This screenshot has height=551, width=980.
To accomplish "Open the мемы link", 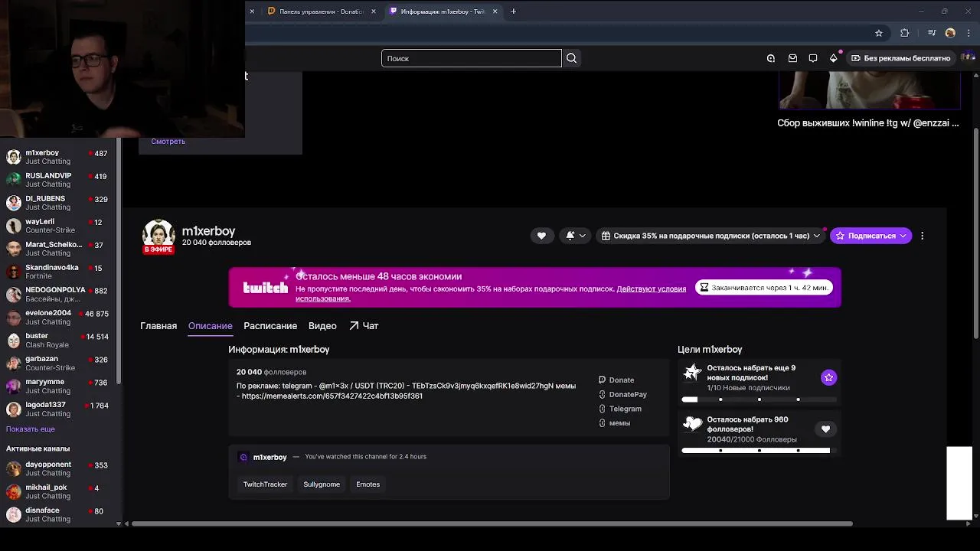I will tap(619, 423).
